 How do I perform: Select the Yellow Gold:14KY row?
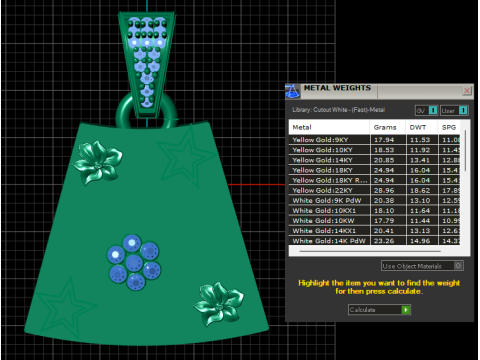click(374, 160)
